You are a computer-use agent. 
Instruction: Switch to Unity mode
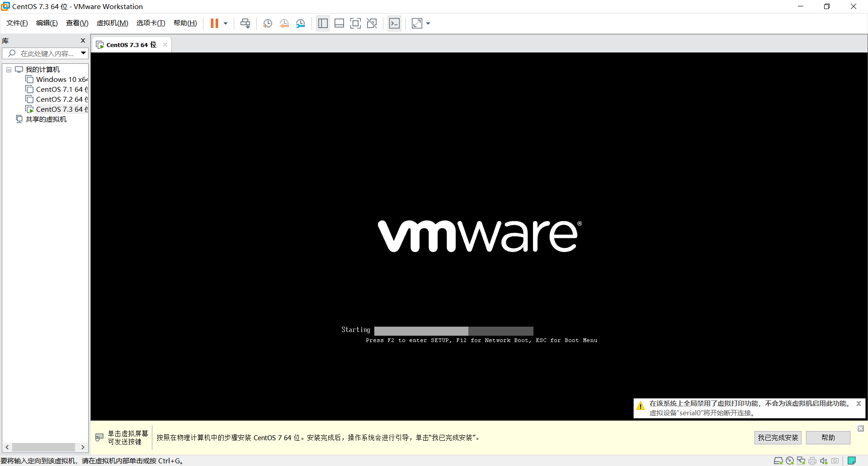tap(372, 24)
